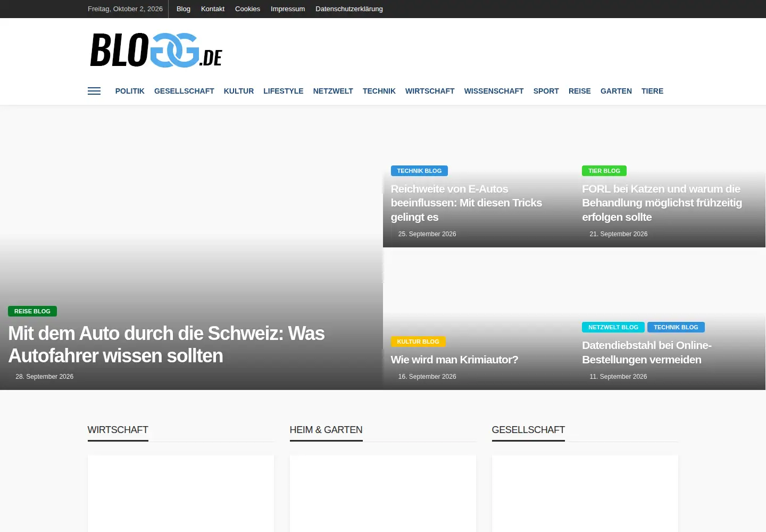Click the WIRTSCHAFT section heading

tap(118, 430)
